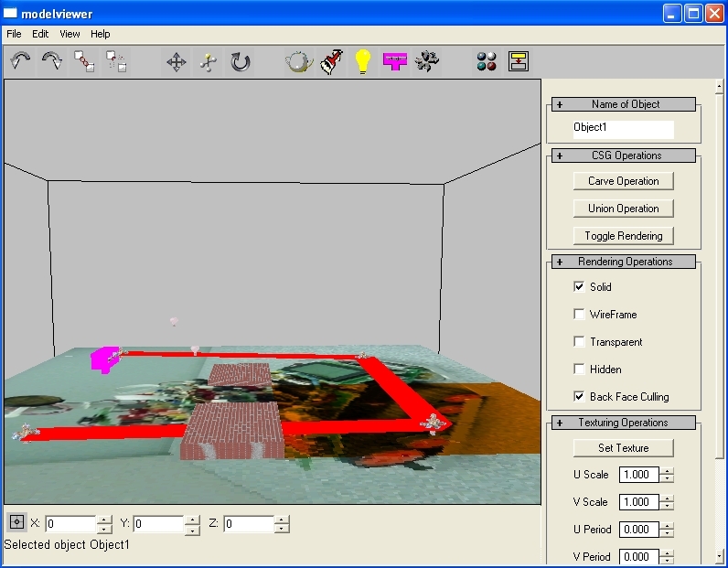Select the circular rotate arrow tool
The width and height of the screenshot is (728, 568).
(x=240, y=62)
